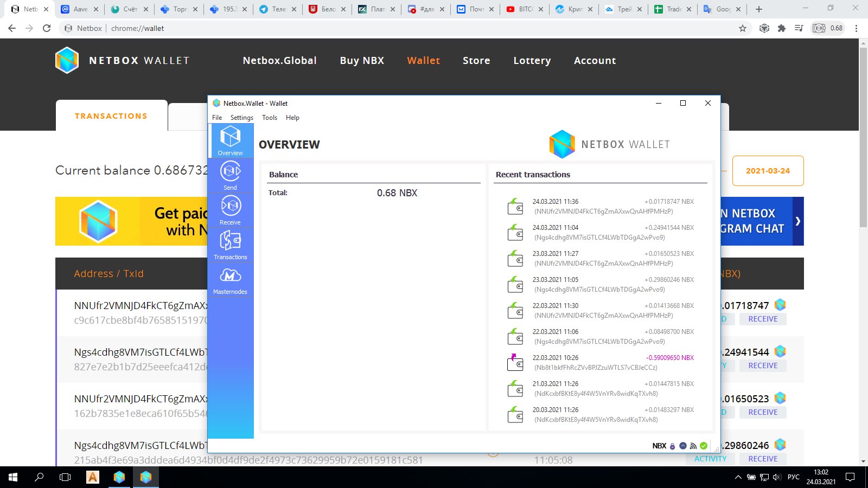
Task: Click the received icon for +0.01718747 NBX
Action: coord(515,206)
